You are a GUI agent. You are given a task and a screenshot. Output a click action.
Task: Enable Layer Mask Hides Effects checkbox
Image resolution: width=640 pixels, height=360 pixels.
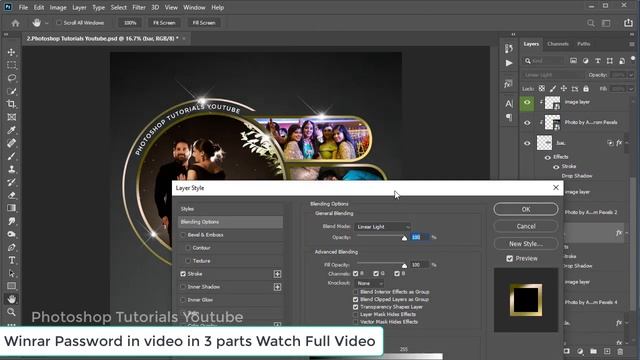(x=356, y=314)
